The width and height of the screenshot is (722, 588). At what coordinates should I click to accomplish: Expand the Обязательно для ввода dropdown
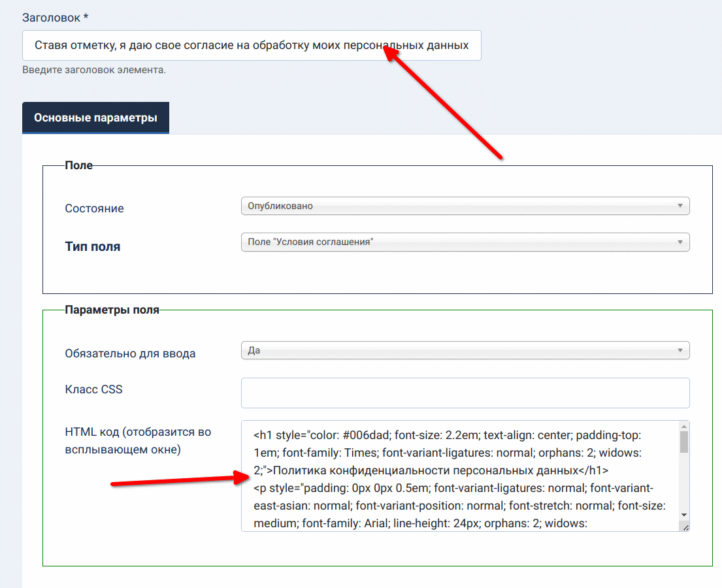(457, 350)
